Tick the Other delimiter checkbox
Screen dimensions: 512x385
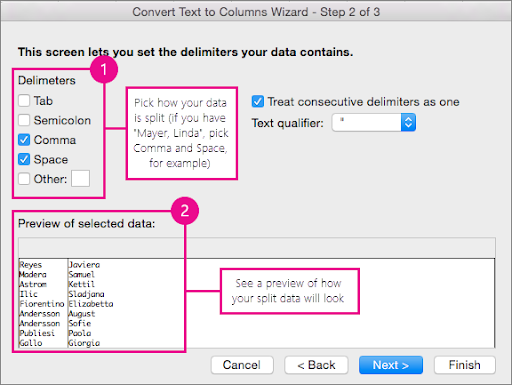pos(24,179)
